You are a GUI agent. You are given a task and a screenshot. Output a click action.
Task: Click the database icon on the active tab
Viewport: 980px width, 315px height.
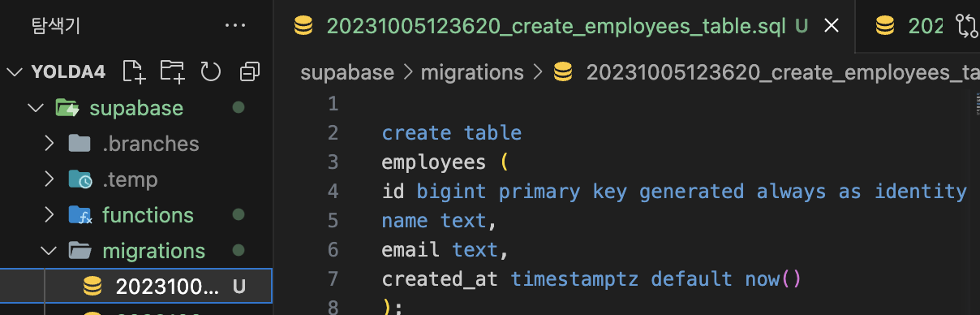pos(303,26)
